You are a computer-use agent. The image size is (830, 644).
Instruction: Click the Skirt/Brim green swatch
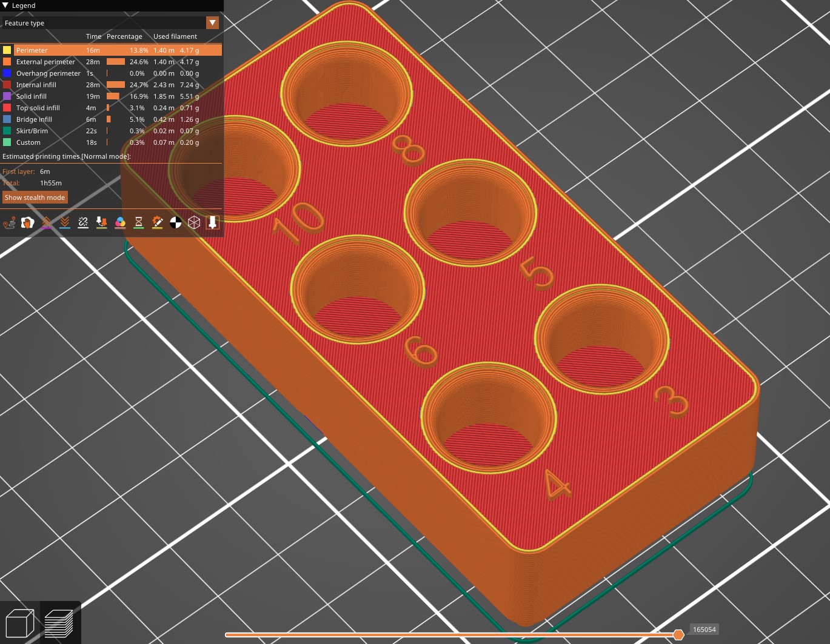coord(7,131)
